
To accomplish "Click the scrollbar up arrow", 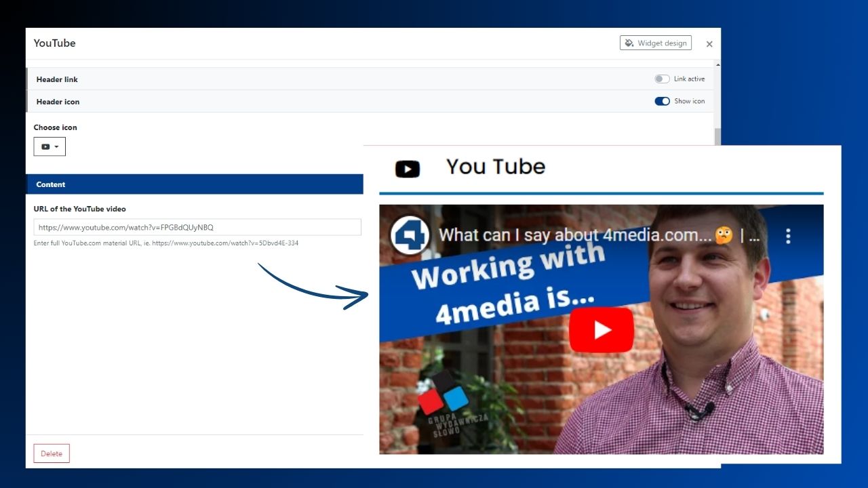I will click(x=717, y=65).
